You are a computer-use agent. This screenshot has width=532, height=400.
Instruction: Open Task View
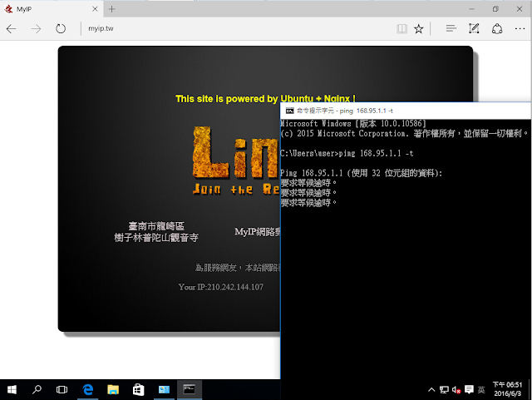62,389
